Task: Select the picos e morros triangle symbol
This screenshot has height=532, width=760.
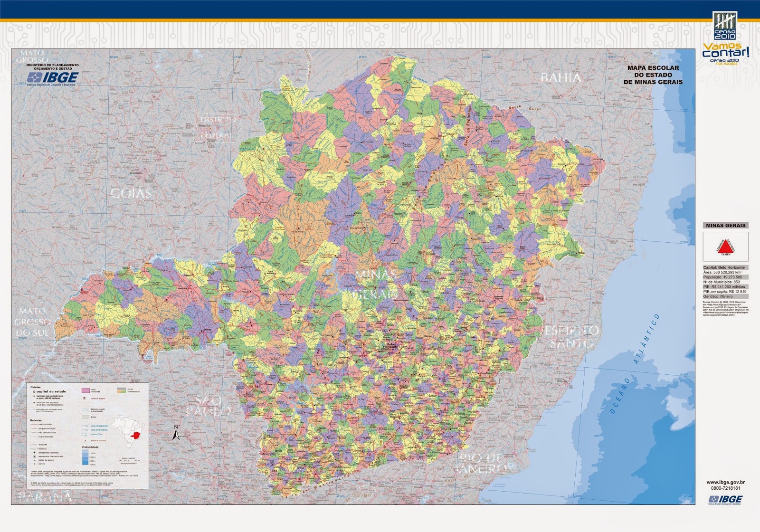Action: tap(85, 440)
